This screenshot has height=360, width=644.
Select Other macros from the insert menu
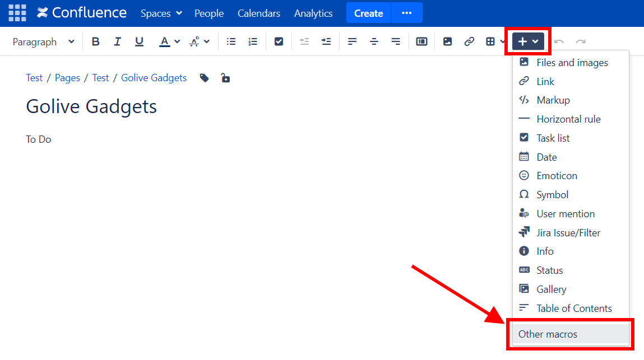click(548, 334)
